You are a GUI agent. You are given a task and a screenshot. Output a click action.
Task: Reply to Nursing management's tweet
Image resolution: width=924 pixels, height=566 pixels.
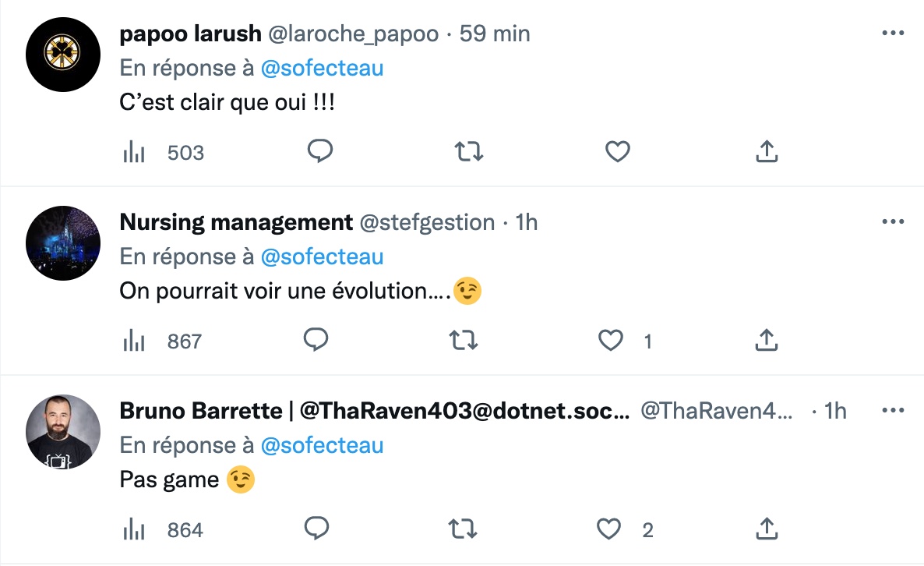click(x=316, y=340)
